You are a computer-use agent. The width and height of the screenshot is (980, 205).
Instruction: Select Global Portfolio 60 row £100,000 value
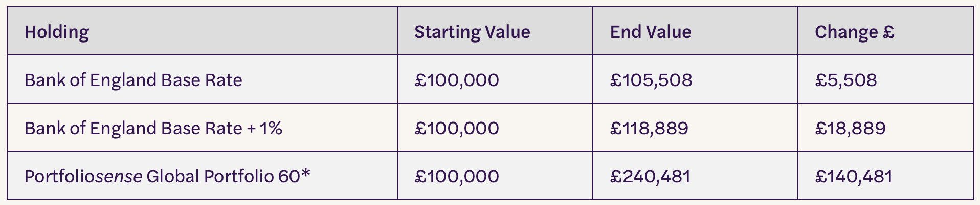click(495, 175)
